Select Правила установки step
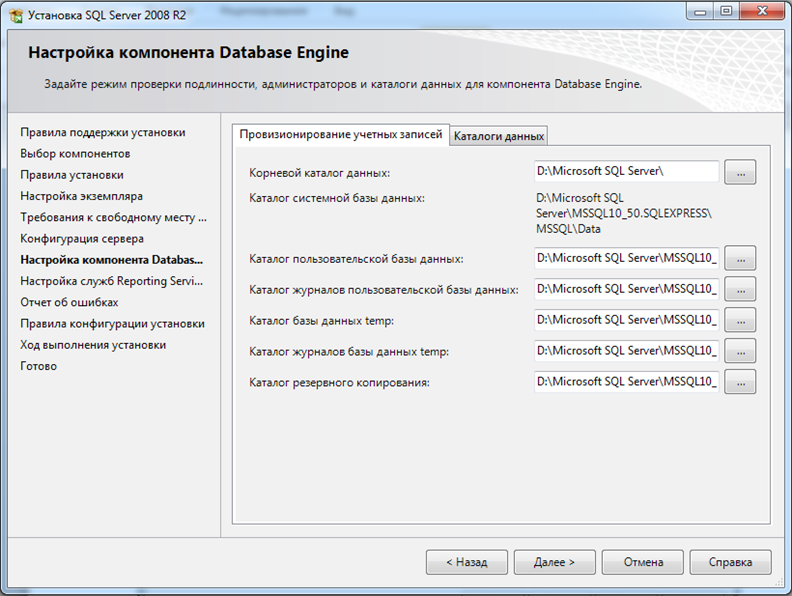792x596 pixels. 72,175
